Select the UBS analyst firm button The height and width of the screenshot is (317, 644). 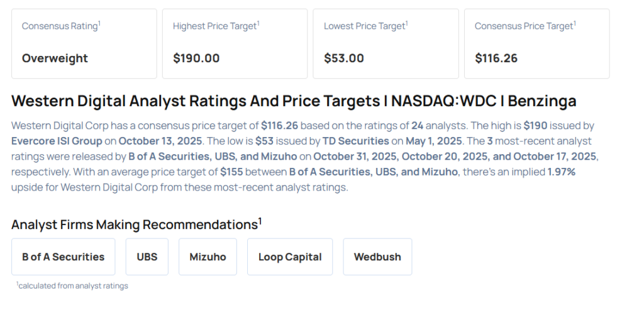147,257
